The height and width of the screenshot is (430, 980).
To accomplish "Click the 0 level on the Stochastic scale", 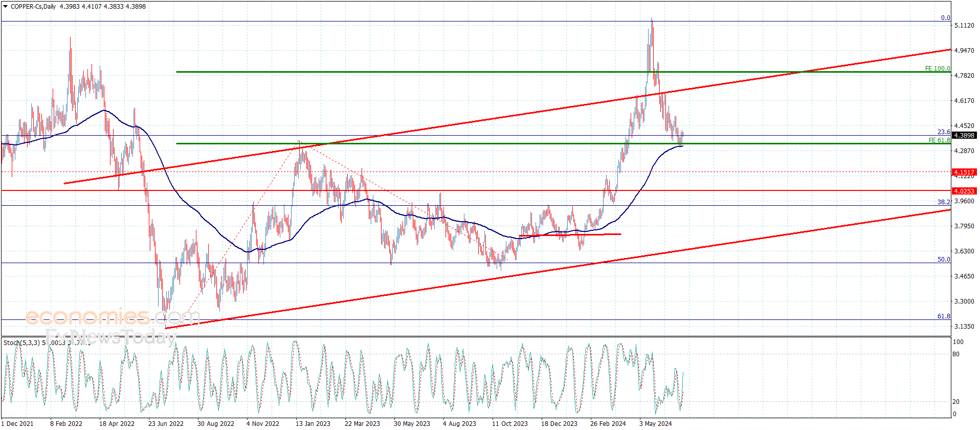I will tap(954, 414).
